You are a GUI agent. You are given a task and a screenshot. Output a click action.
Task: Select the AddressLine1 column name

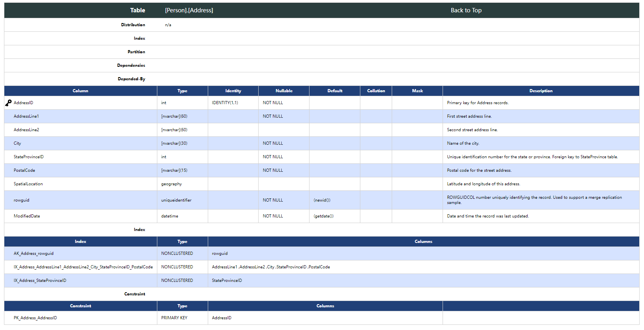pyautogui.click(x=26, y=116)
